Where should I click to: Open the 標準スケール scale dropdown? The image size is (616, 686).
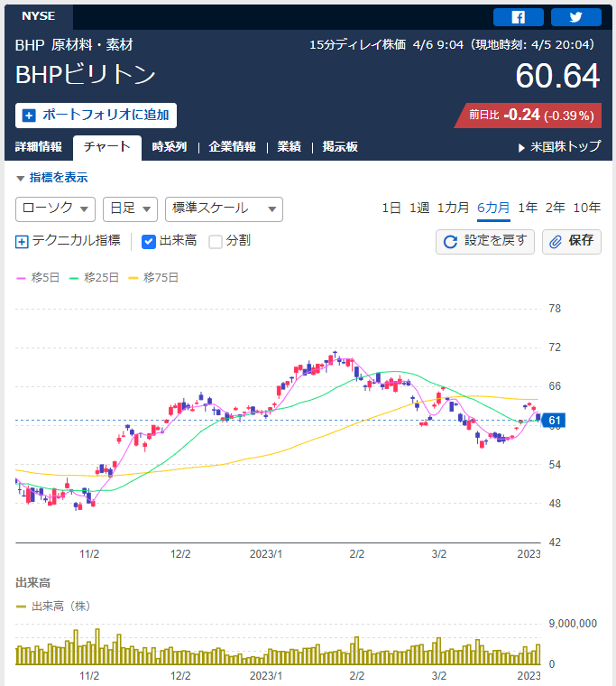click(224, 209)
